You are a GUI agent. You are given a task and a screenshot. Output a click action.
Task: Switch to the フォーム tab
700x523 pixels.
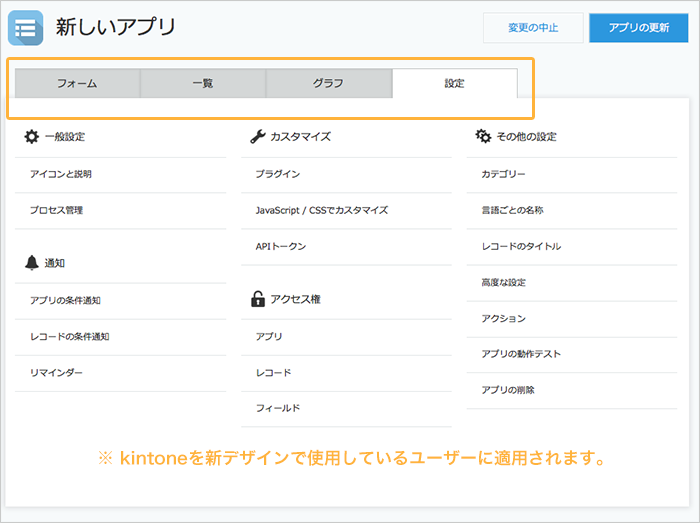click(77, 84)
